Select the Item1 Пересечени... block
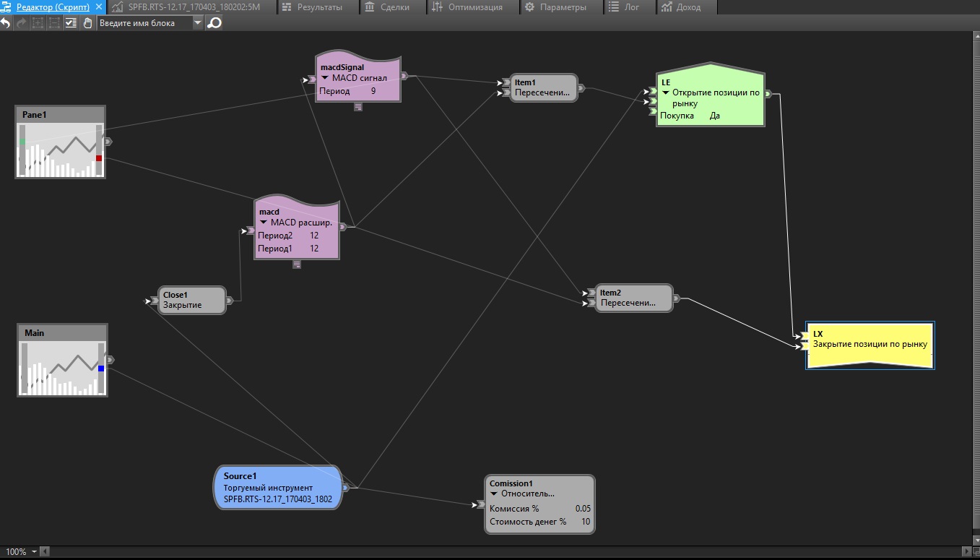This screenshot has height=560, width=980. point(544,88)
